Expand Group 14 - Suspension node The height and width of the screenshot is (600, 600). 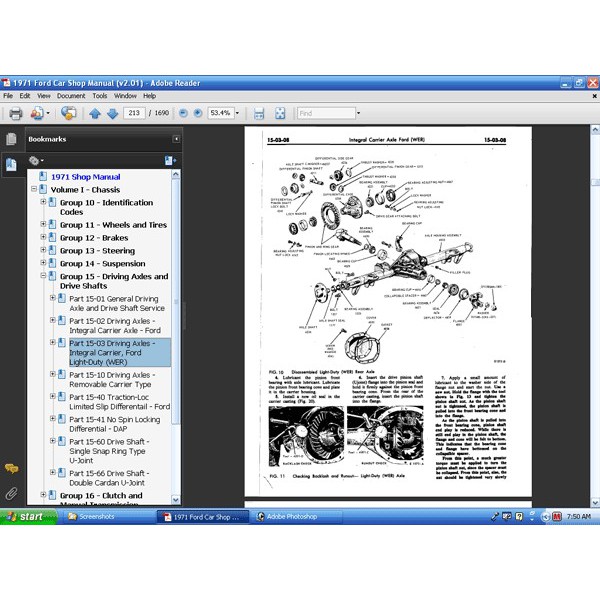click(x=43, y=262)
